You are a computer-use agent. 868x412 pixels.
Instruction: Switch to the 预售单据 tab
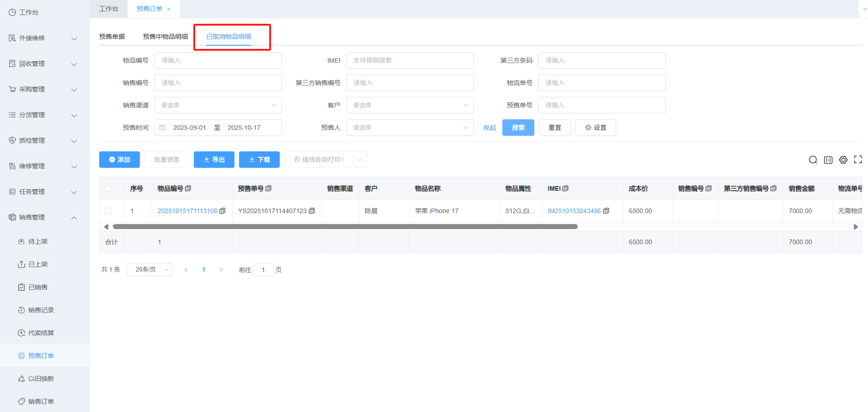(x=112, y=37)
